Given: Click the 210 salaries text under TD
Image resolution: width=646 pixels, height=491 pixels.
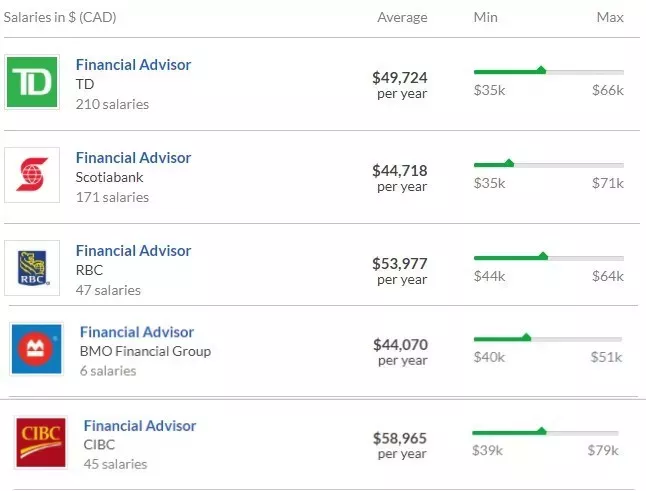Looking at the screenshot, I should point(112,104).
